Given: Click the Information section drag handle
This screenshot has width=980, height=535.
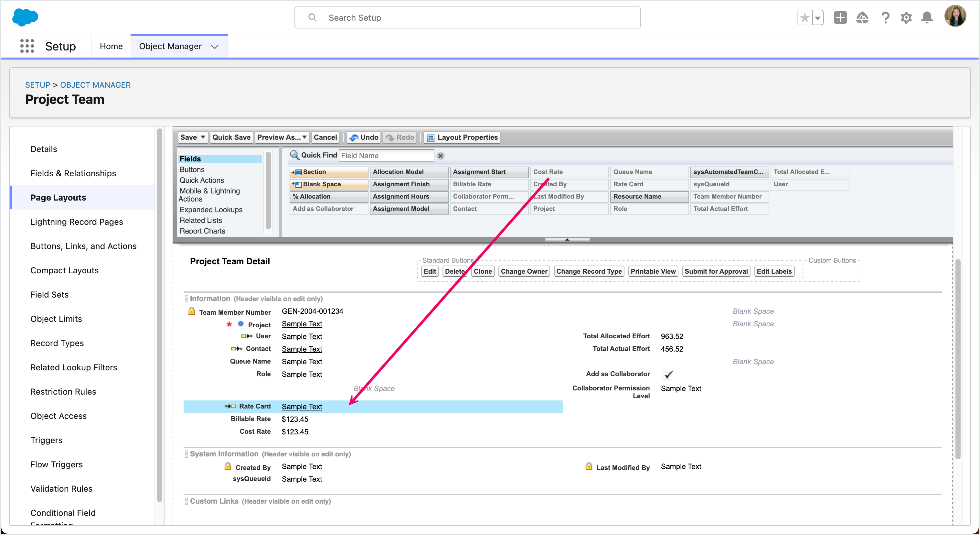Looking at the screenshot, I should point(186,299).
